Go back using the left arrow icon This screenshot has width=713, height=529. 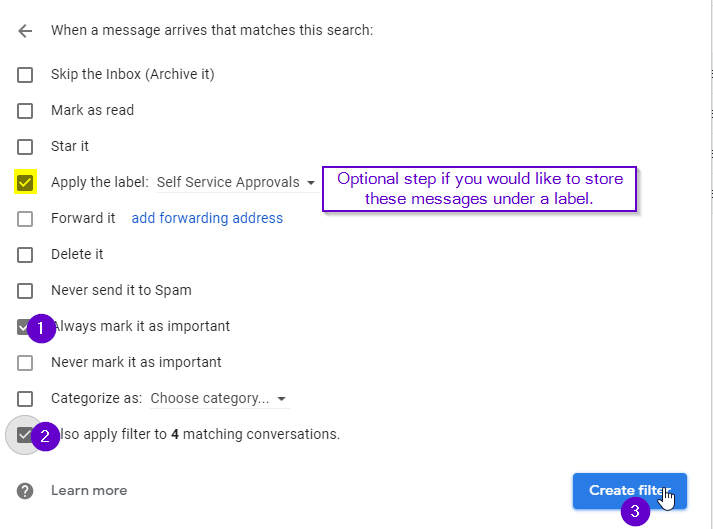coord(25,31)
